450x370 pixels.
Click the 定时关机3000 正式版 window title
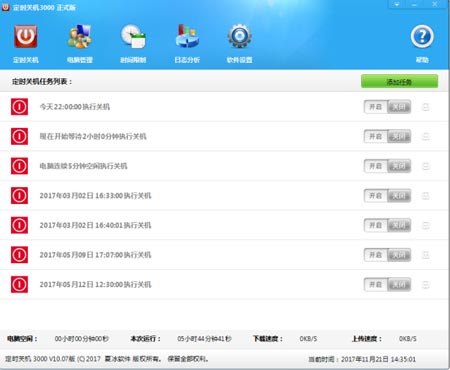tap(44, 7)
